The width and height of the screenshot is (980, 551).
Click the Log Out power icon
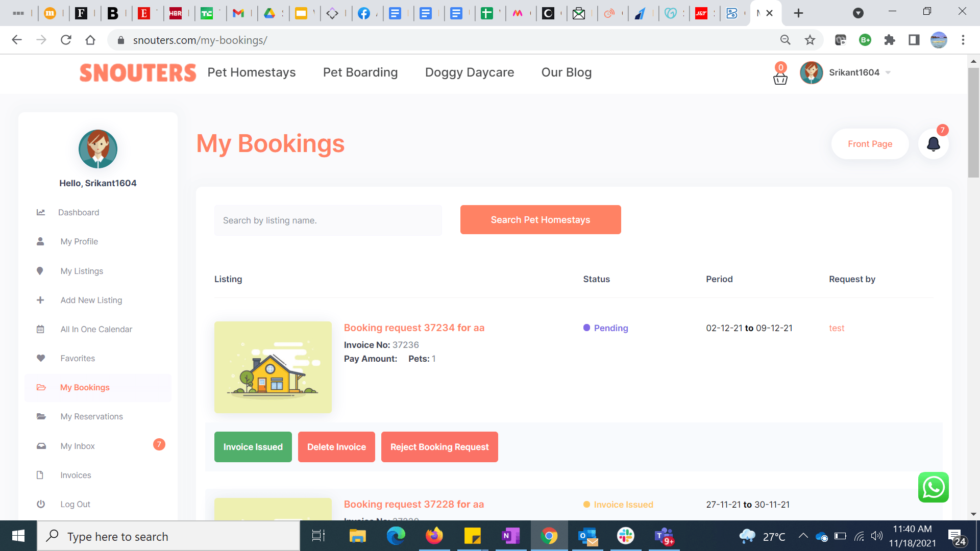click(41, 504)
